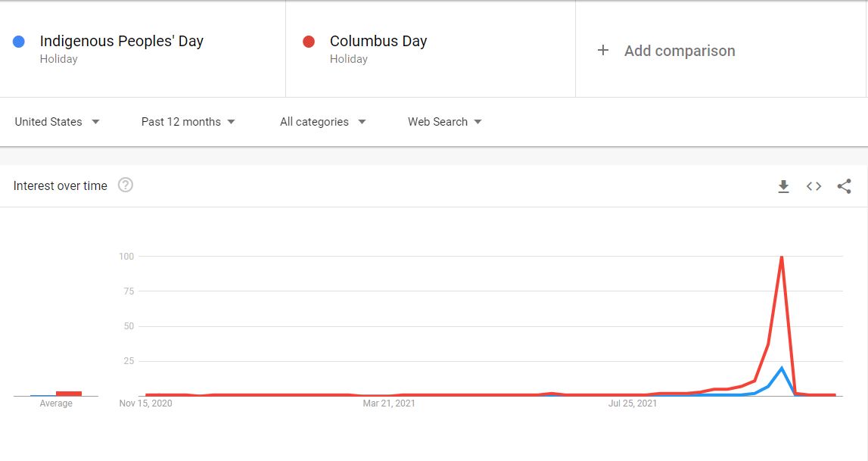
Task: Add a comparison term
Action: (680, 51)
